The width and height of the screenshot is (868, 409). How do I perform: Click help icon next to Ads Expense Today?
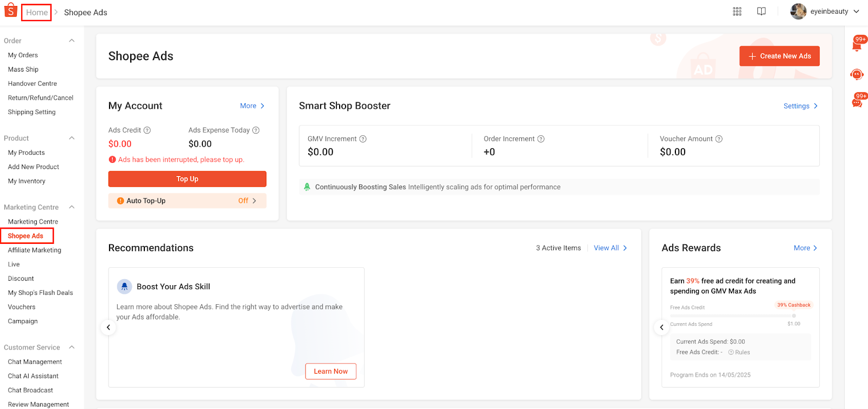pyautogui.click(x=256, y=130)
